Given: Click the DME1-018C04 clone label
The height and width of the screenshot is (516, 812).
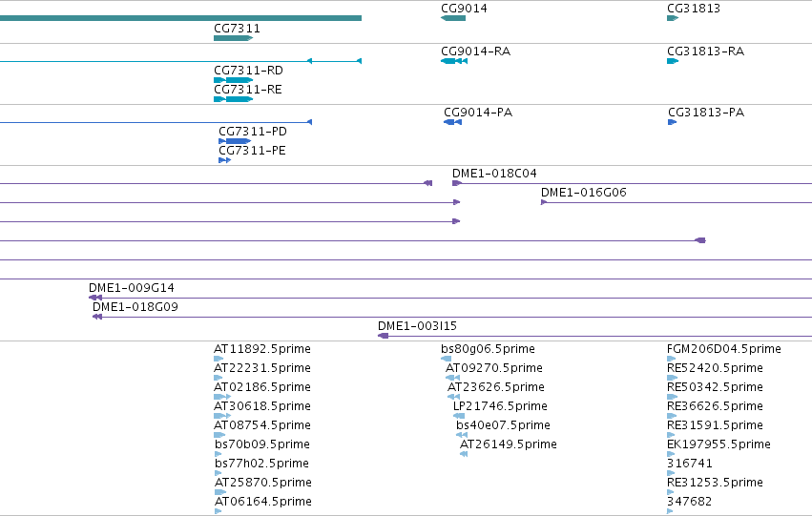Looking at the screenshot, I should pyautogui.click(x=494, y=174).
